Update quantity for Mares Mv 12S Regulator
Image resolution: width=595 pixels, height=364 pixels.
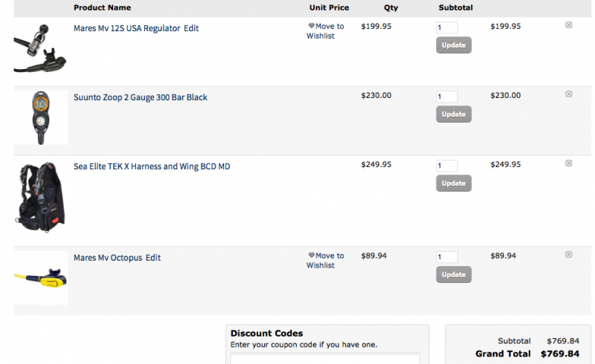click(x=454, y=45)
